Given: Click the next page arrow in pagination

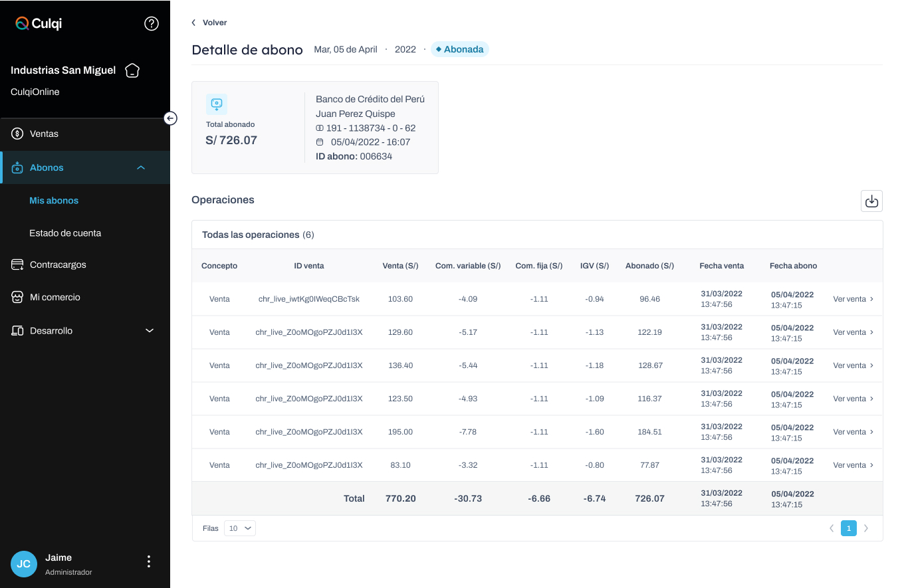Looking at the screenshot, I should click(x=866, y=528).
